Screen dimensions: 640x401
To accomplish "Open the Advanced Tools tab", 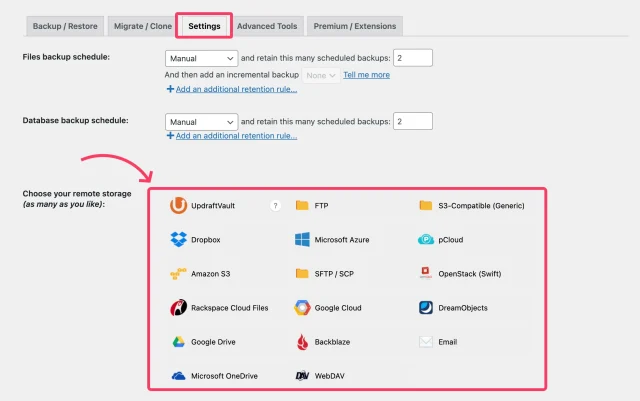I will [x=267, y=26].
